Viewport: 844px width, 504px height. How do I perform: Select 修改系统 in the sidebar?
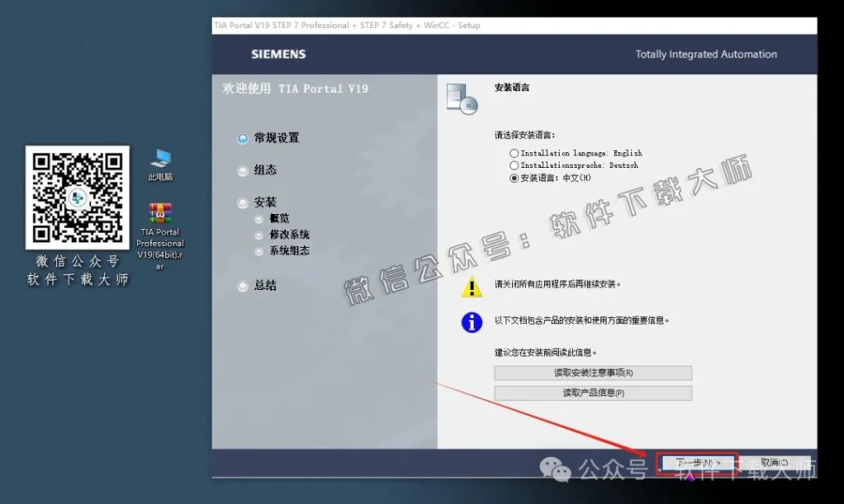point(260,235)
